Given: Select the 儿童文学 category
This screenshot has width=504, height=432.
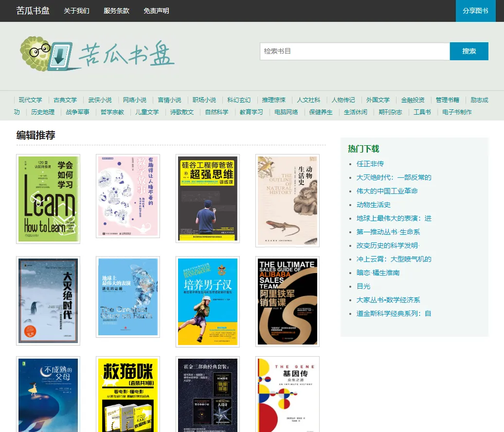Looking at the screenshot, I should point(147,112).
